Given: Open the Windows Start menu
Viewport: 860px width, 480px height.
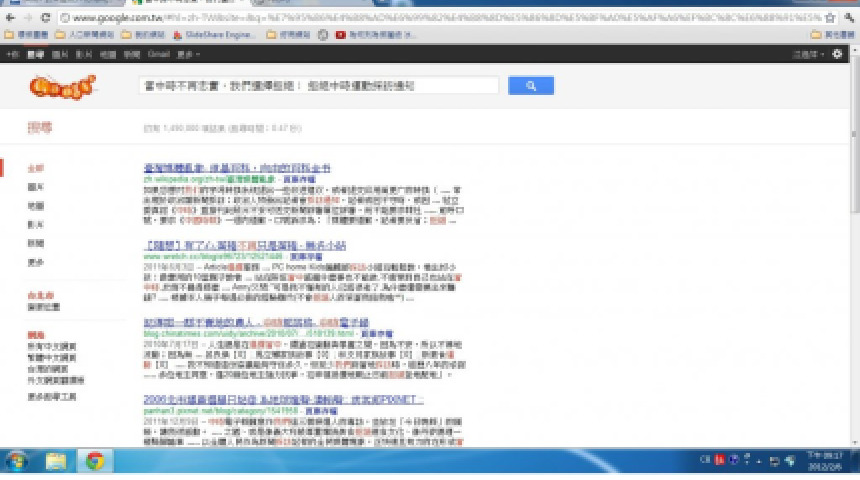Looking at the screenshot, I should (18, 461).
